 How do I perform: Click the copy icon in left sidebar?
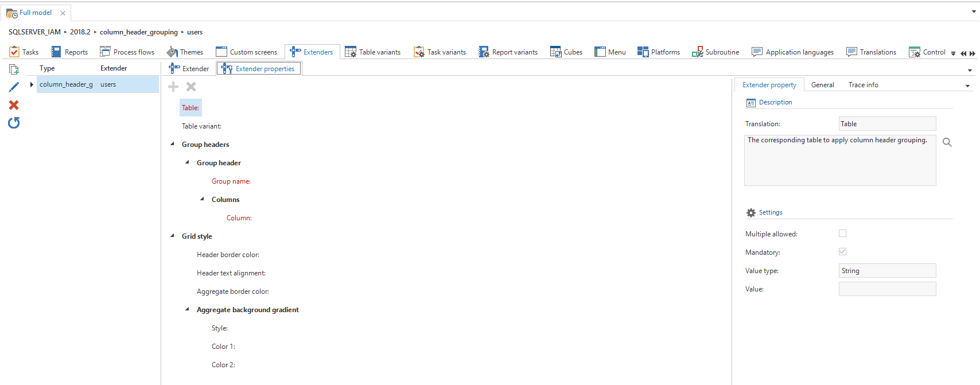click(x=14, y=69)
